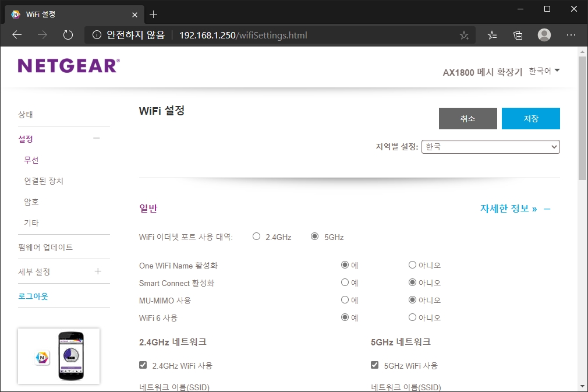Set Smart Connect 활성화 to 예

click(x=345, y=282)
